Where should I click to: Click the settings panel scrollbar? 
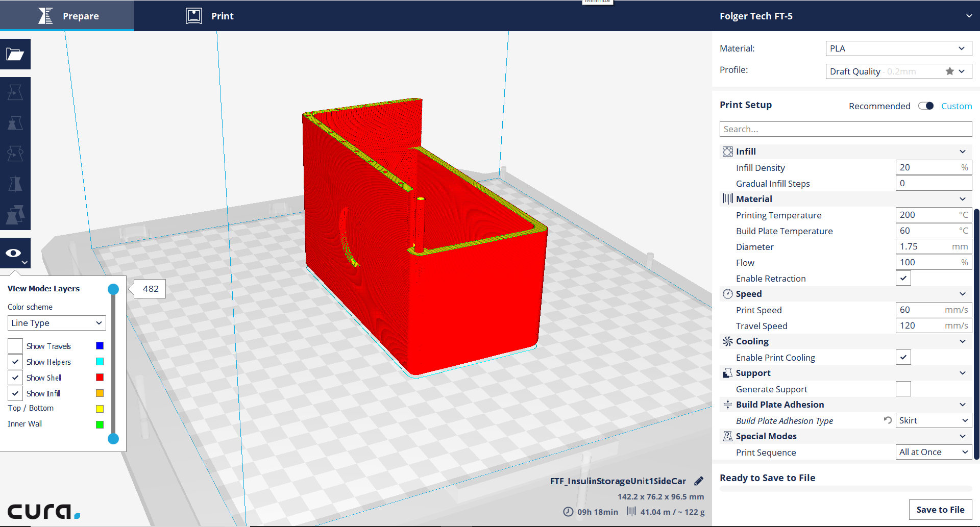(977, 334)
